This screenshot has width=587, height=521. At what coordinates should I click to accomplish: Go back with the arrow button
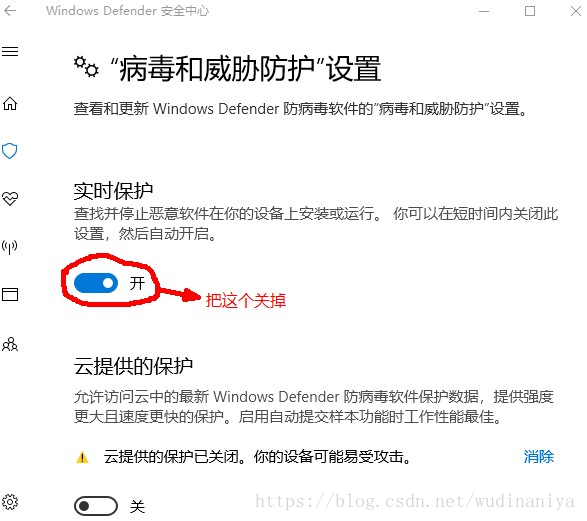[x=10, y=10]
